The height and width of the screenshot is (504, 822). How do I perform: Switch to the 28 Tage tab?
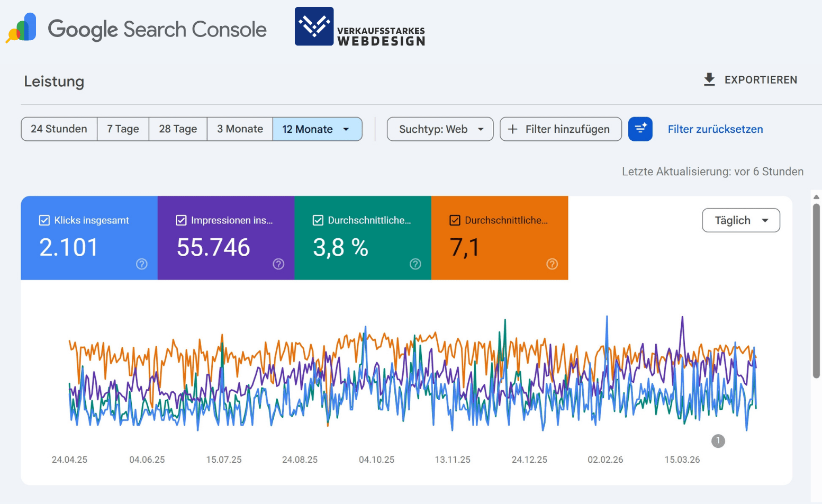pyautogui.click(x=177, y=129)
